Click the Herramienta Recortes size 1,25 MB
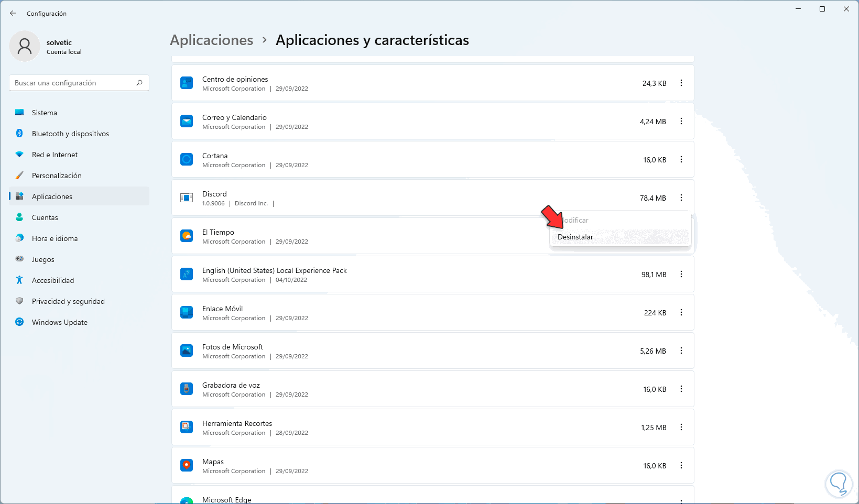This screenshot has height=504, width=859. point(654,428)
